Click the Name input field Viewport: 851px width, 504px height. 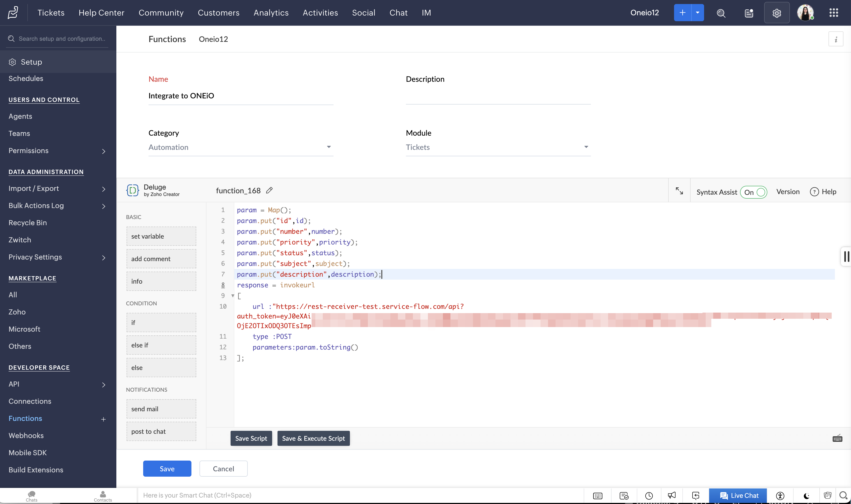click(x=241, y=96)
